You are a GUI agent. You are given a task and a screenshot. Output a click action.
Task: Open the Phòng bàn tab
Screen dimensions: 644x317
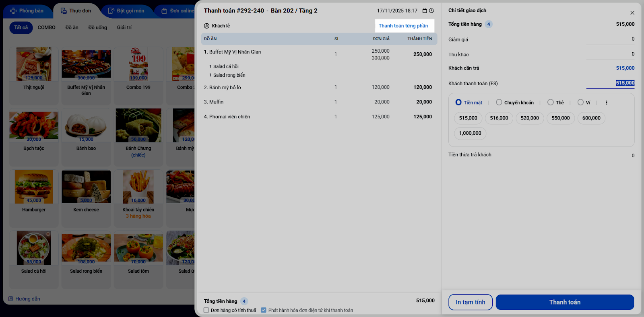pyautogui.click(x=27, y=11)
